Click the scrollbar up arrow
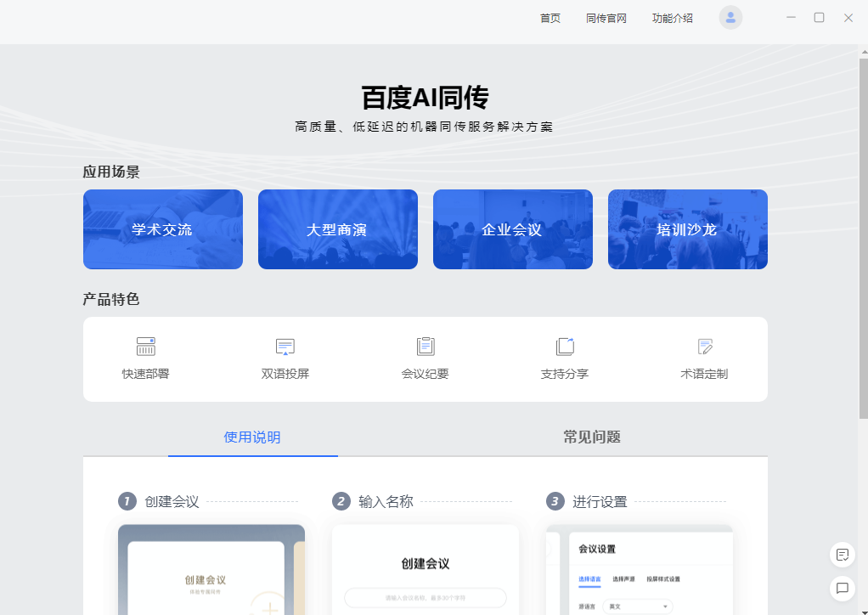 pyautogui.click(x=864, y=52)
